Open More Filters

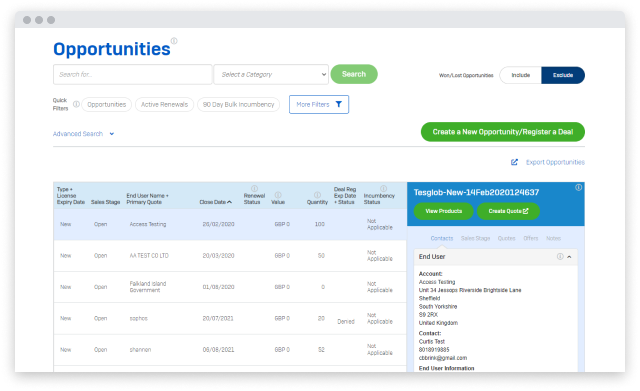[x=319, y=104]
